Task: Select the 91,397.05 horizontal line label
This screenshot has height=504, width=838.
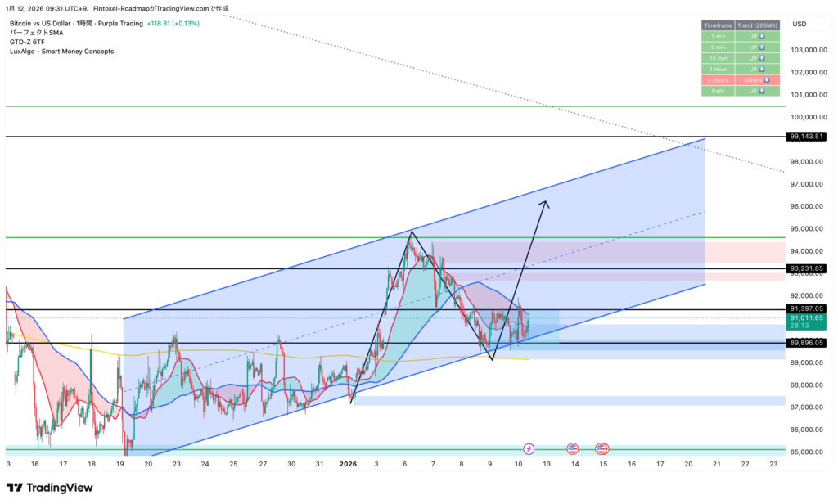Action: pos(805,309)
